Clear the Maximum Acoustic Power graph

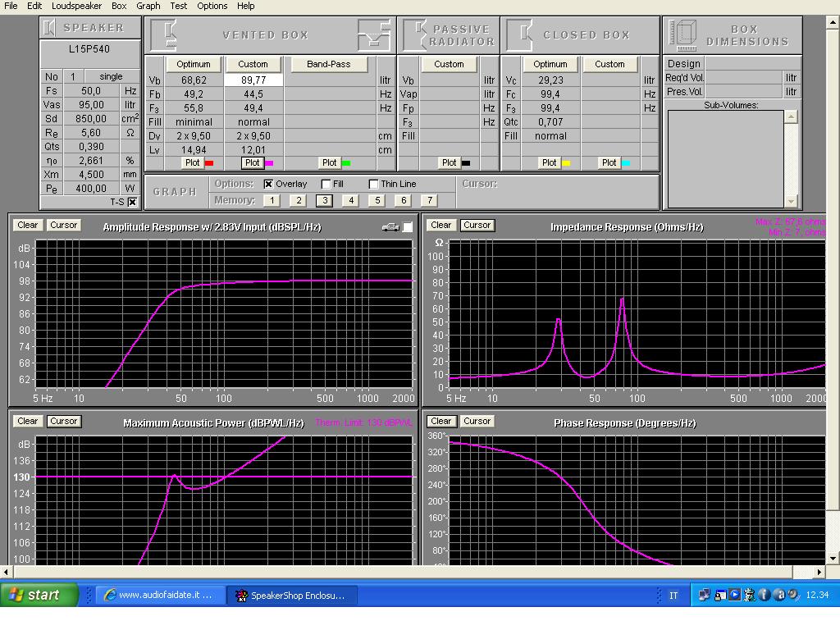[27, 422]
